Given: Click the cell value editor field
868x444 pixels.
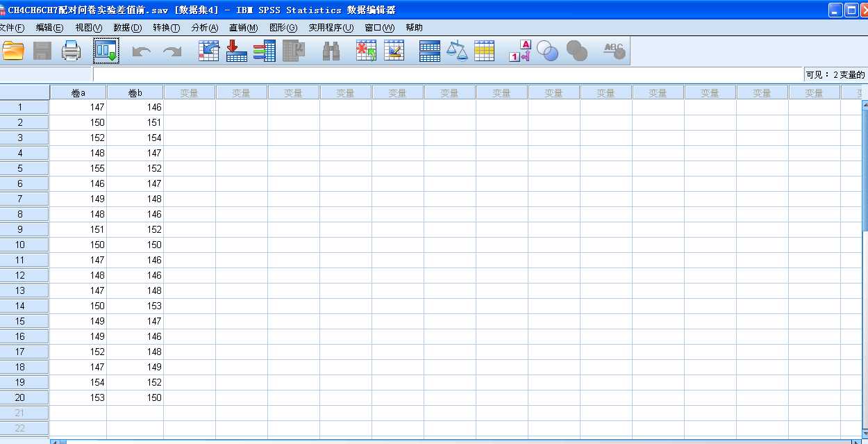Looking at the screenshot, I should 447,74.
